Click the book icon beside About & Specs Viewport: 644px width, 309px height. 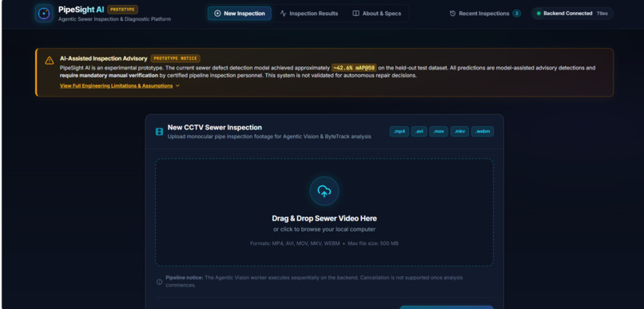[x=356, y=14]
